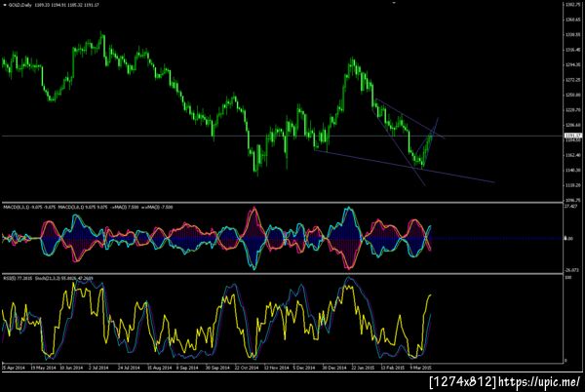
Task: Click the 8 Sep 2014 date label
Action: 187,368
